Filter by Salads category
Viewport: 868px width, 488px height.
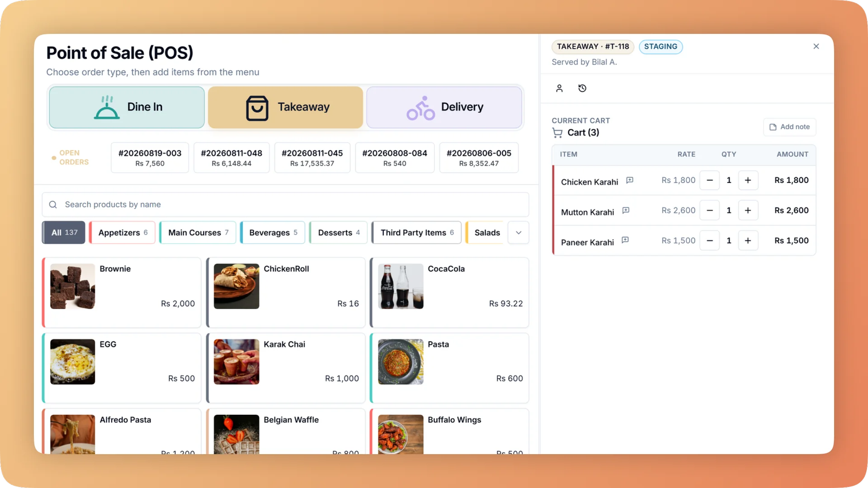click(x=485, y=233)
